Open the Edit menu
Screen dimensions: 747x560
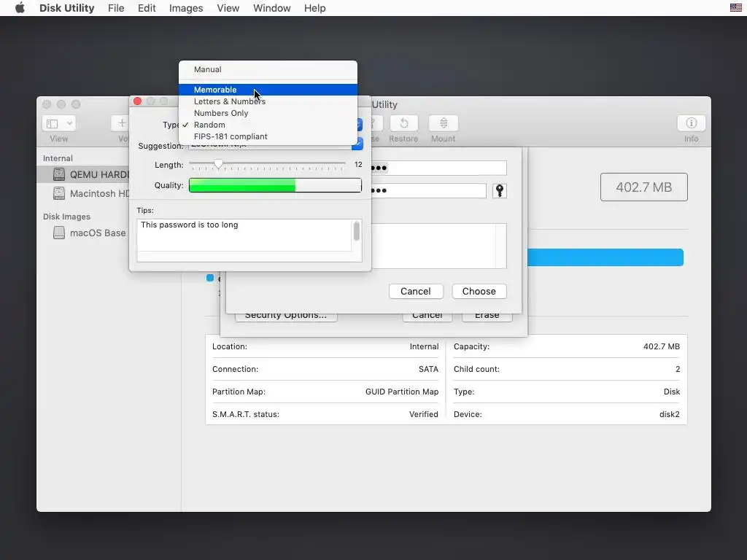click(147, 8)
